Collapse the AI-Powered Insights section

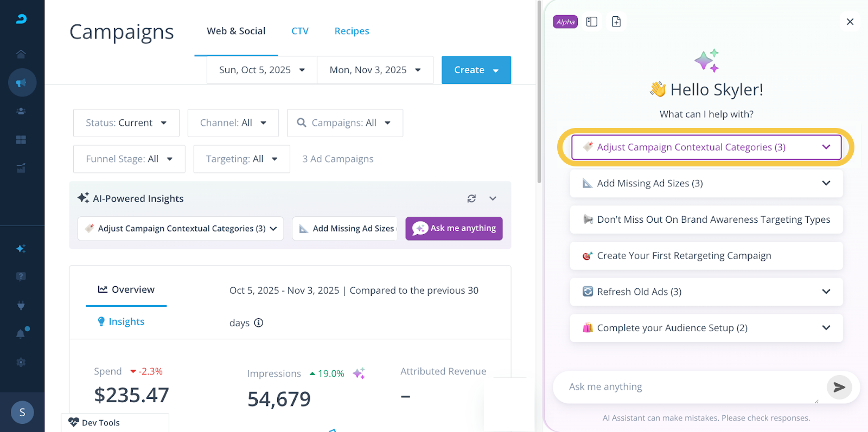pos(493,198)
